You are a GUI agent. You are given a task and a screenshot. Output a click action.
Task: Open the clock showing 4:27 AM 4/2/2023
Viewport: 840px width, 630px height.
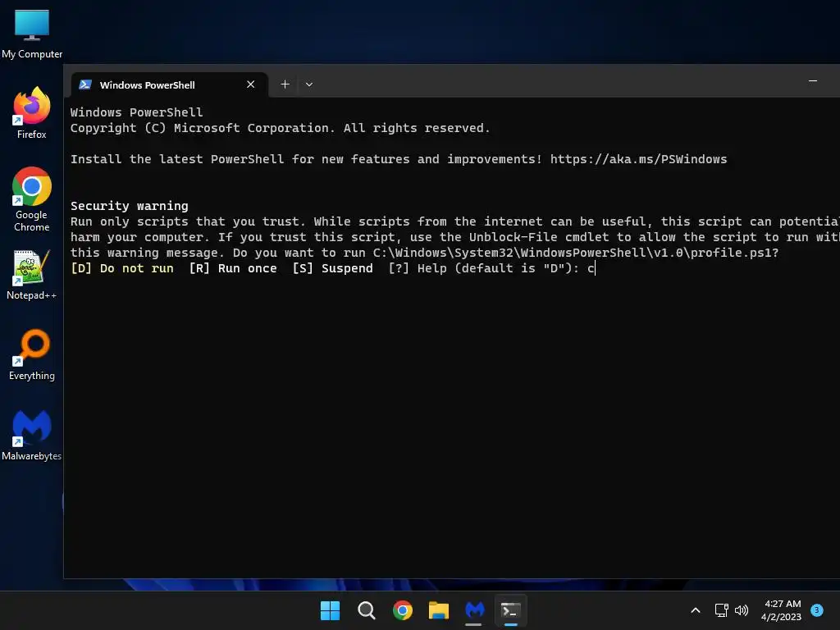click(781, 610)
